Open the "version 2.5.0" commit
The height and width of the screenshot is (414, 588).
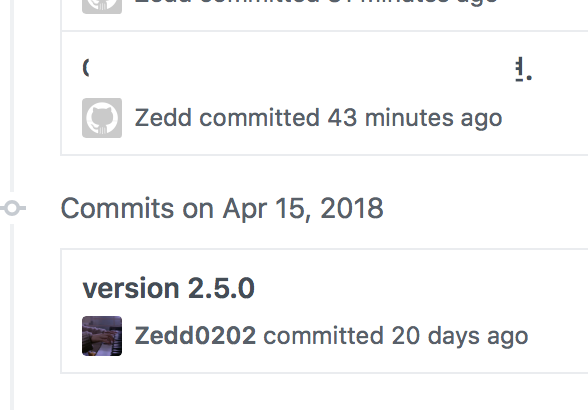168,289
